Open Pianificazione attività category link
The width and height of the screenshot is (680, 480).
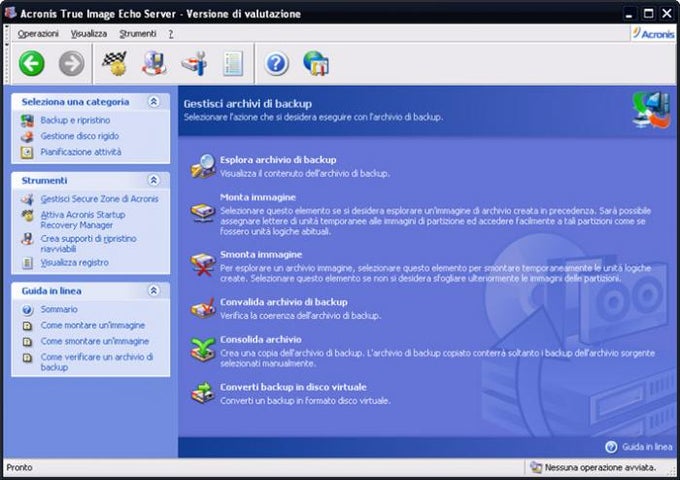[81, 152]
